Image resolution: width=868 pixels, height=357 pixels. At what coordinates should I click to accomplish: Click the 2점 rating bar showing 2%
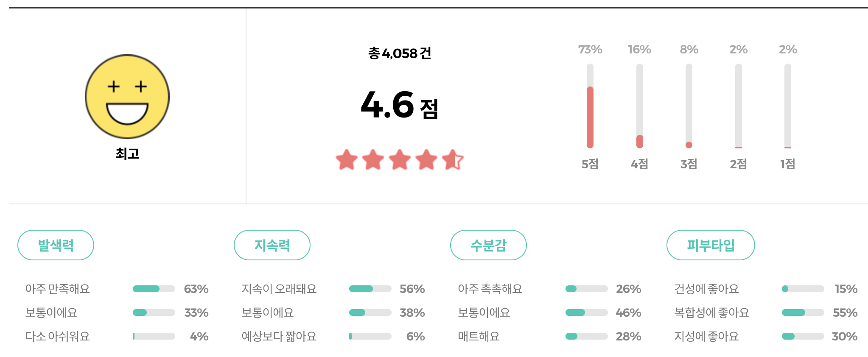coord(738,106)
